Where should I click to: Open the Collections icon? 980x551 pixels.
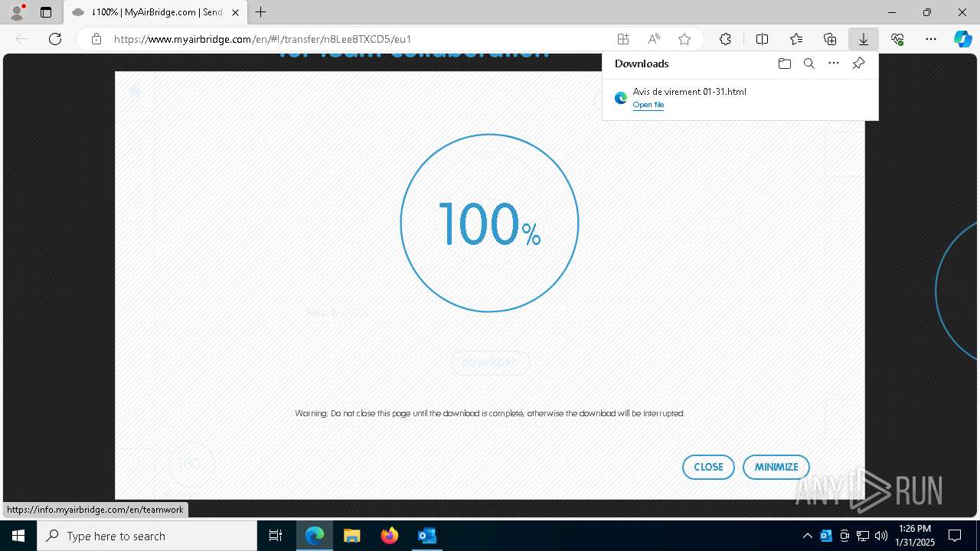pyautogui.click(x=830, y=39)
